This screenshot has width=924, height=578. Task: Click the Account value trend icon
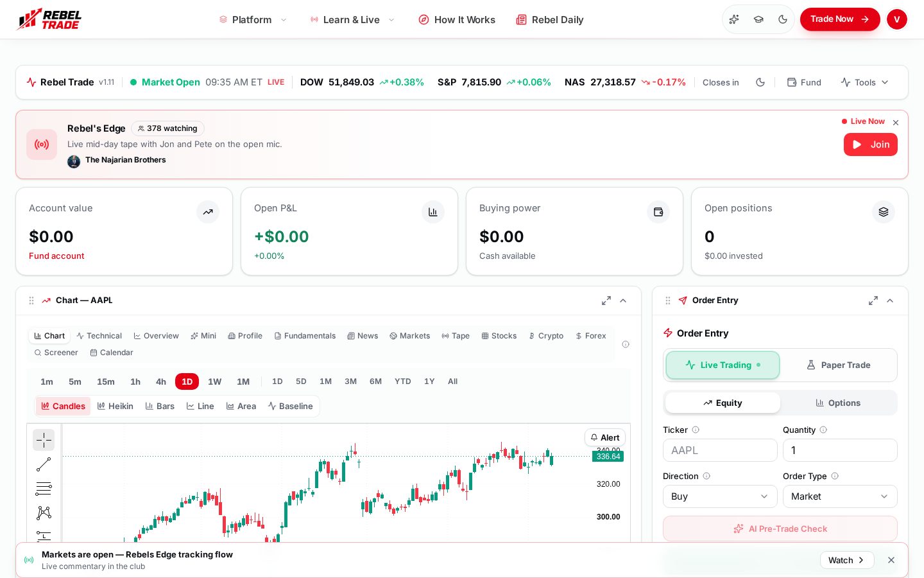point(208,212)
